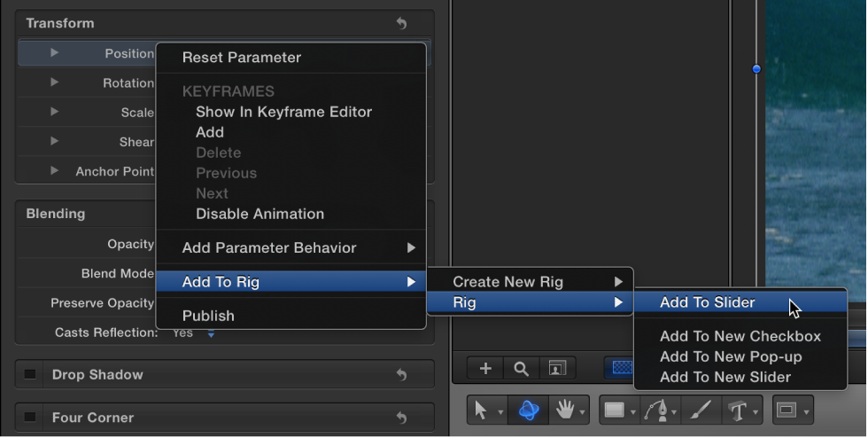
Task: Select the Rectangle shape tool
Action: pos(615,411)
